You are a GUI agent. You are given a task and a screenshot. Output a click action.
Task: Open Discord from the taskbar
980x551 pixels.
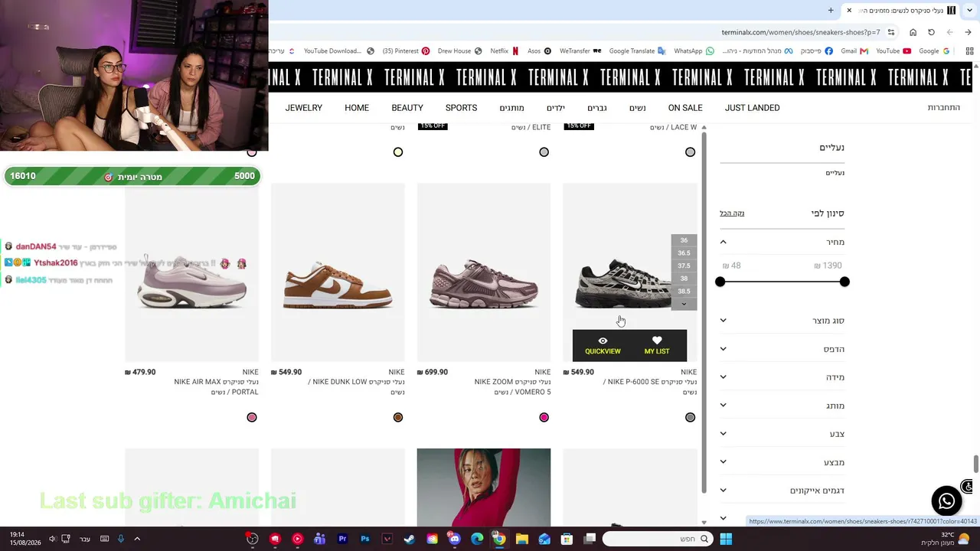(455, 539)
